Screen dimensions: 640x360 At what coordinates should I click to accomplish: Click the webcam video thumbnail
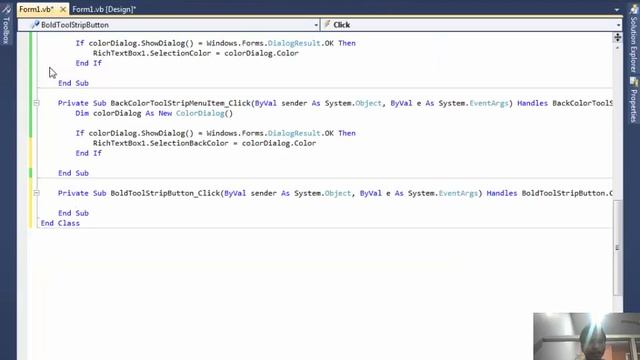pyautogui.click(x=587, y=336)
